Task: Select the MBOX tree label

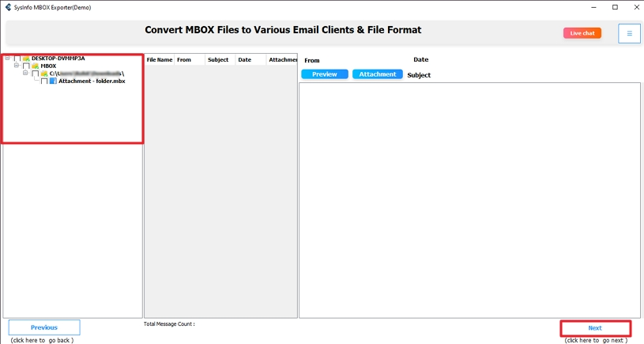Action: [x=48, y=66]
